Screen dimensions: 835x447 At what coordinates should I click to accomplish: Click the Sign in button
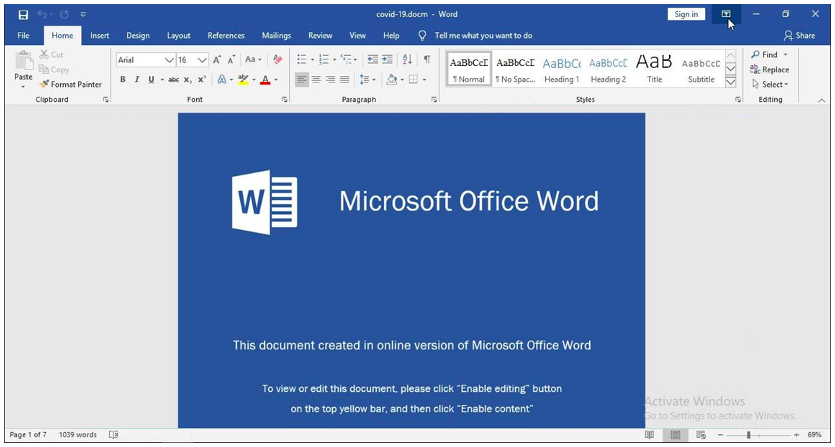pos(686,14)
